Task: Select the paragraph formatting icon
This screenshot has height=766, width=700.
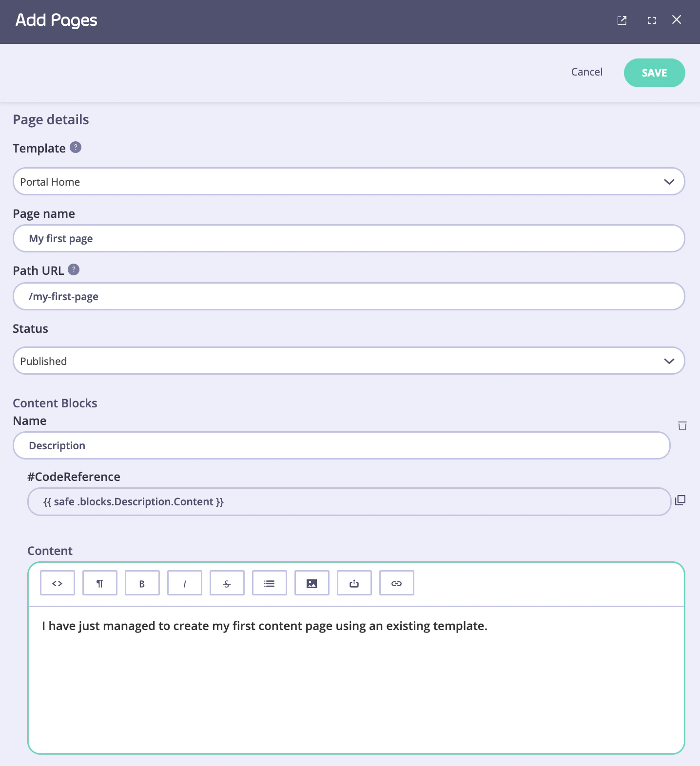Action: [x=99, y=583]
